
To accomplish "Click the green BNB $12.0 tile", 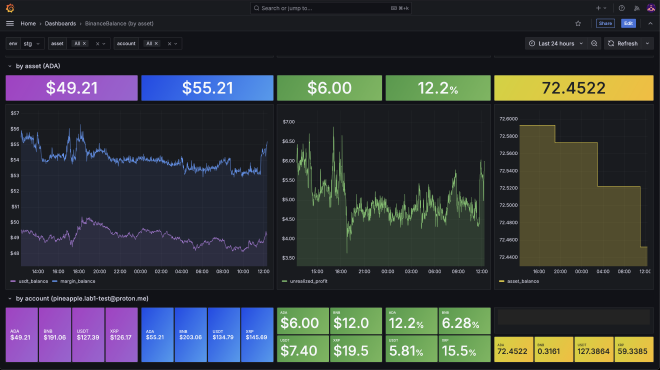I will pyautogui.click(x=356, y=321).
